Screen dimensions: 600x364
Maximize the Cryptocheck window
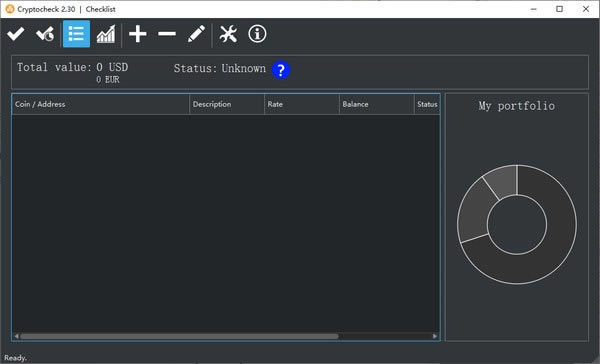(559, 9)
